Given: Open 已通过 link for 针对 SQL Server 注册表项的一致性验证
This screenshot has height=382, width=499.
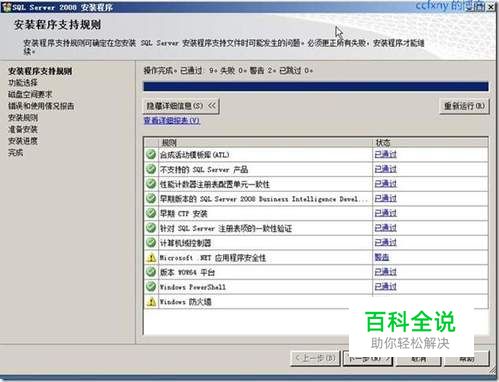Looking at the screenshot, I should pos(386,228).
